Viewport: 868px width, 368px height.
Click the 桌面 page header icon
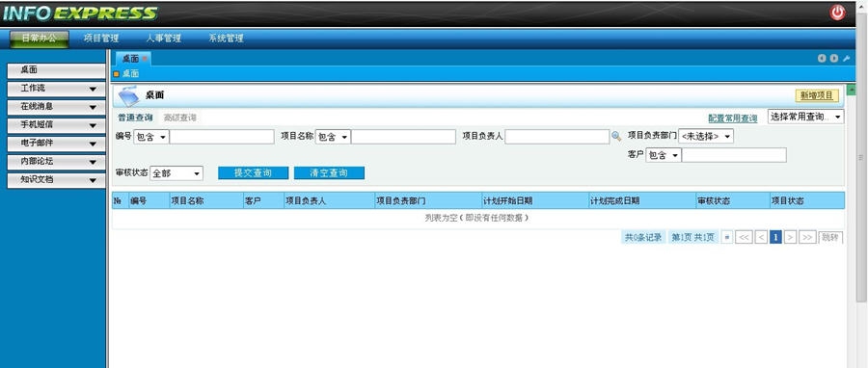click(128, 95)
